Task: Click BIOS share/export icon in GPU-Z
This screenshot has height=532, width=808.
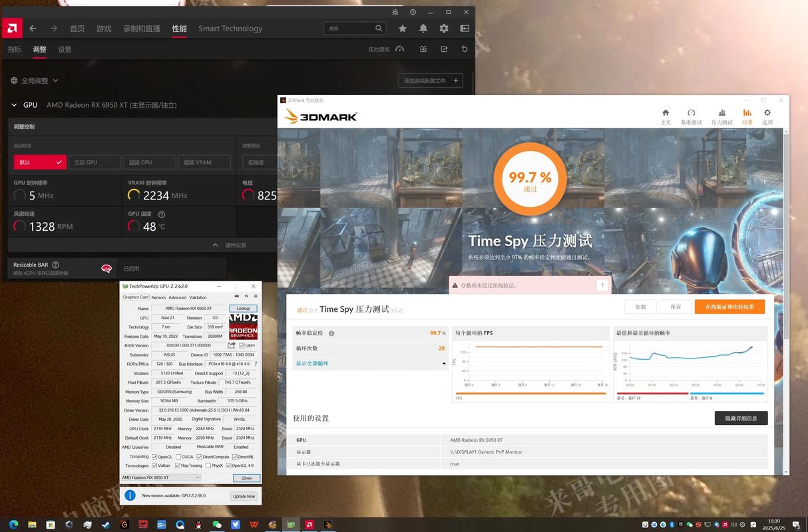Action: pyautogui.click(x=232, y=345)
